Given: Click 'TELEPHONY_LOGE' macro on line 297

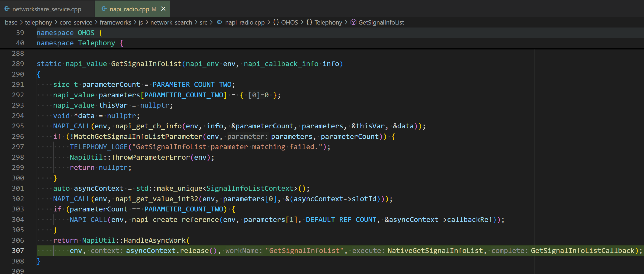Looking at the screenshot, I should [99, 147].
